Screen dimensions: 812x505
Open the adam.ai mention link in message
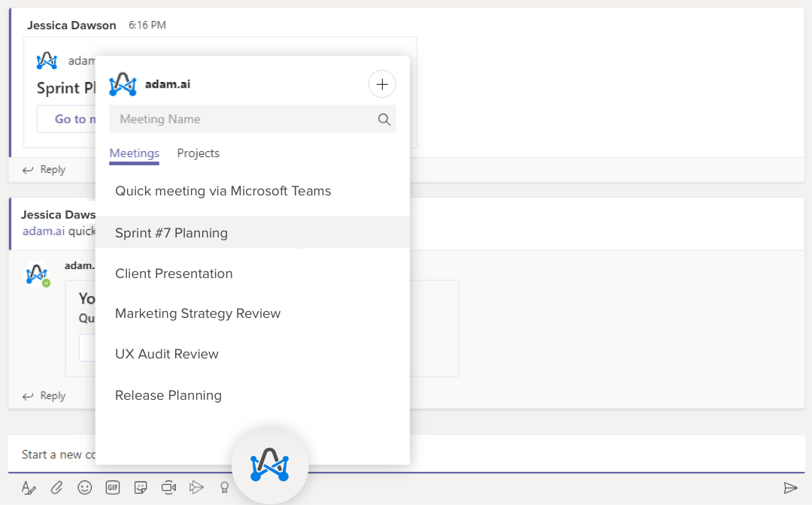pos(44,231)
